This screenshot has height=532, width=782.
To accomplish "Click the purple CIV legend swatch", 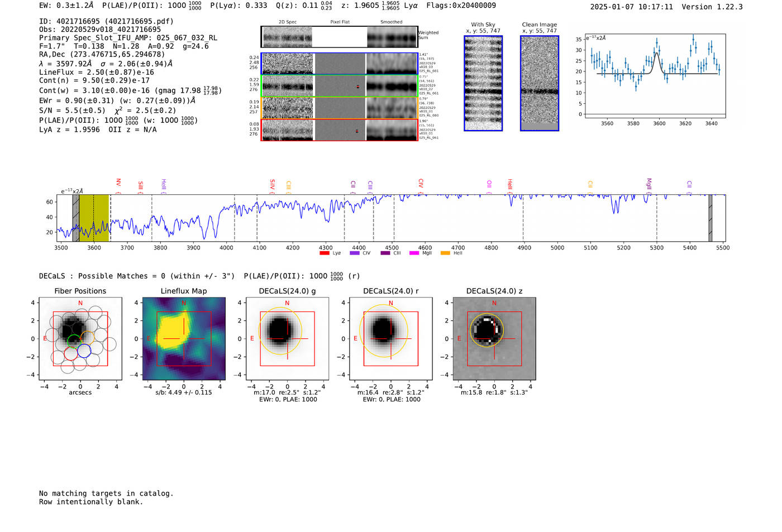I will pos(354,253).
